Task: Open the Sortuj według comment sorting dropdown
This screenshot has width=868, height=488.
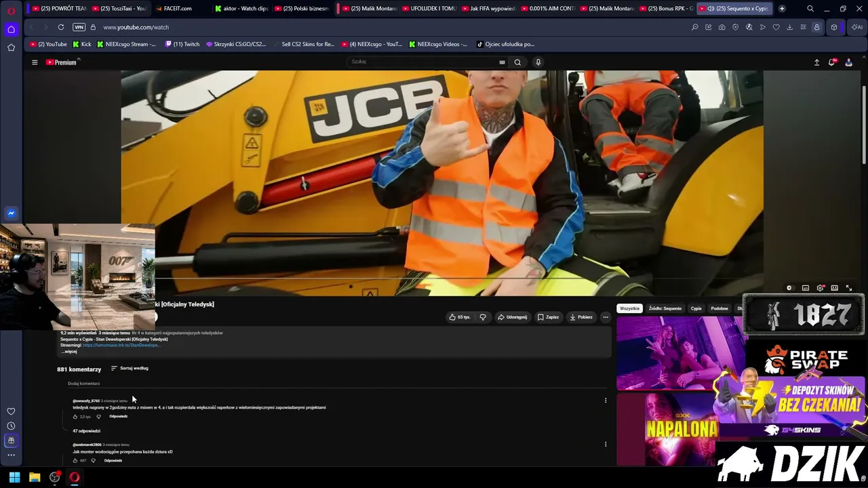Action: coord(130,369)
